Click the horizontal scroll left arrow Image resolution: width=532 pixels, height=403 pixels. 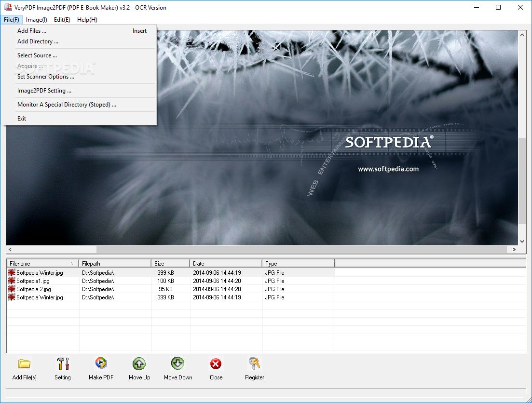(10, 249)
